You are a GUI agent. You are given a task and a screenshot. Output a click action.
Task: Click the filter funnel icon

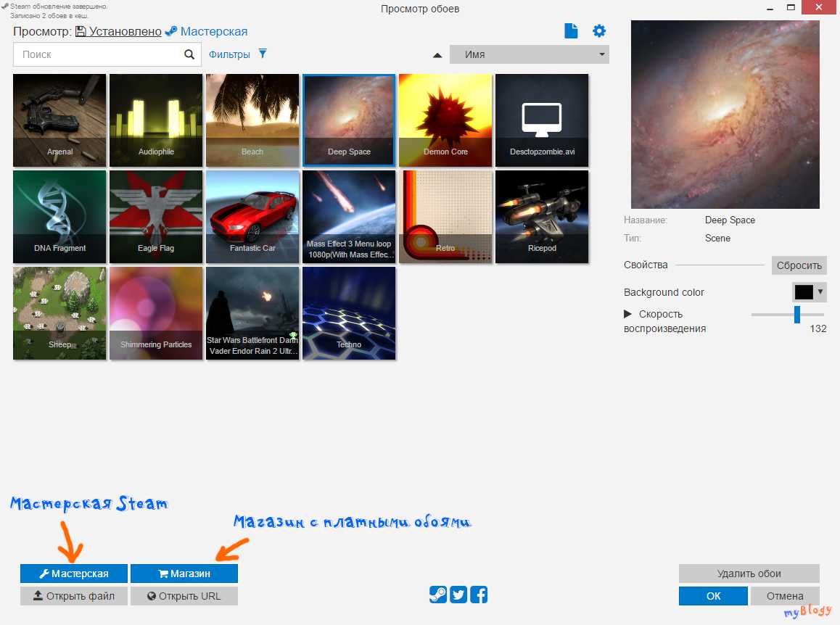[263, 54]
